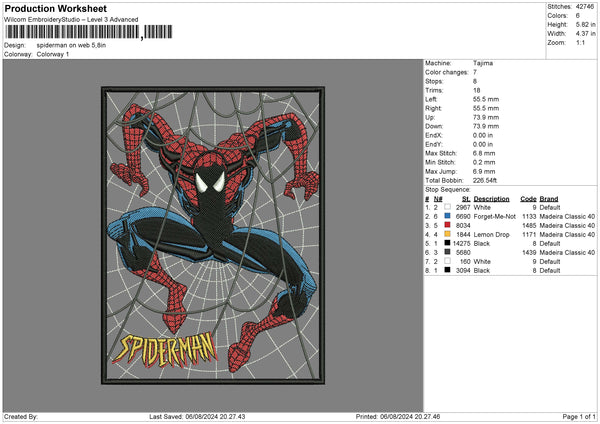Click 'Madeira Classic 40' brand in row 6
This screenshot has height=424, width=600.
[567, 252]
